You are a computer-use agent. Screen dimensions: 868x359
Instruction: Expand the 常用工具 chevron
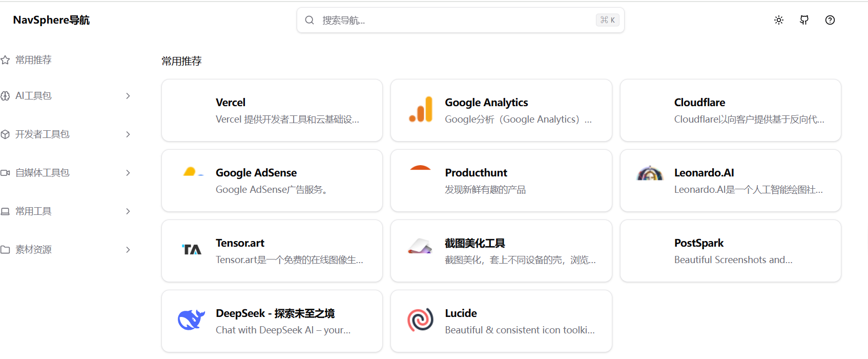128,211
